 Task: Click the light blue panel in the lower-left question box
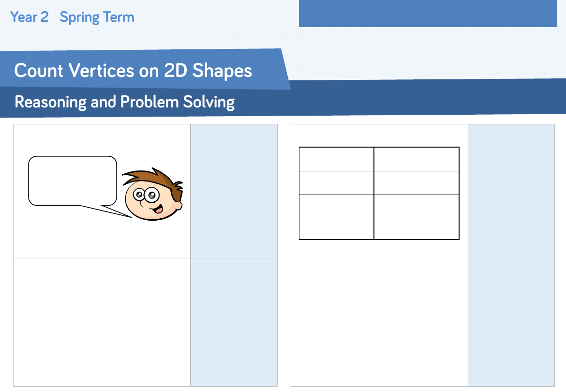click(234, 322)
